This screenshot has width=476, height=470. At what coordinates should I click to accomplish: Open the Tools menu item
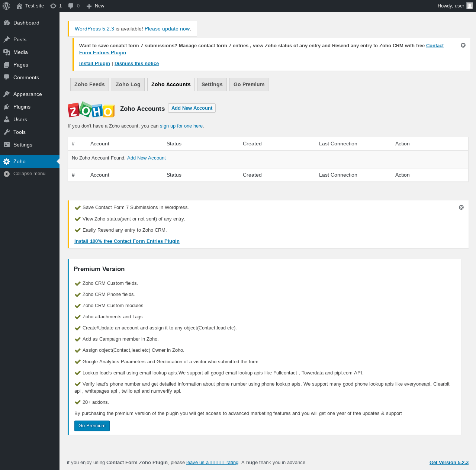pyautogui.click(x=30, y=132)
